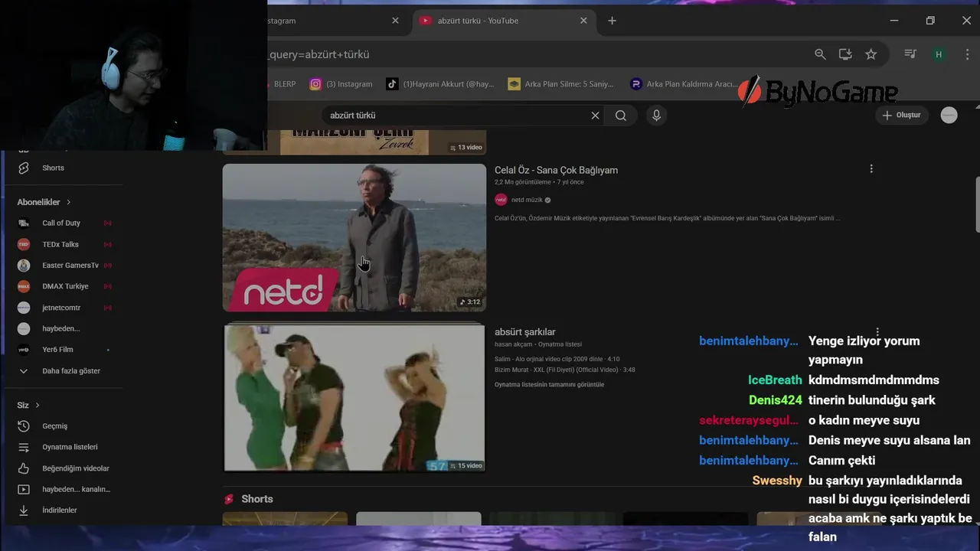Click the YouTube search magnifier button
Screen dimensions: 980x551
[x=621, y=116]
